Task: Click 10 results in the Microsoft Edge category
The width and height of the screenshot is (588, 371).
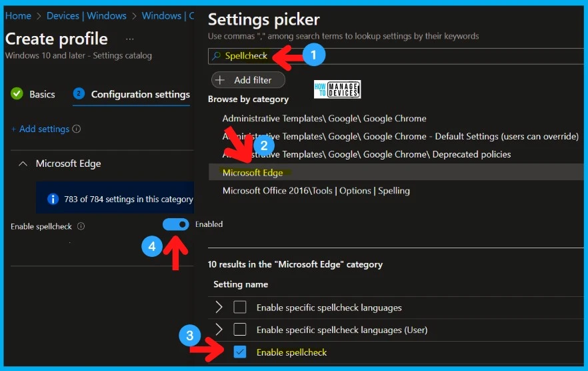Action: click(x=295, y=264)
